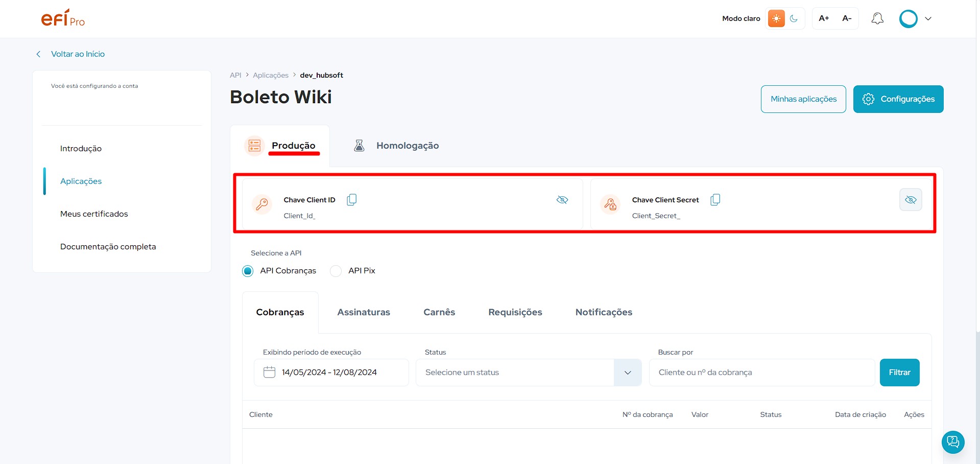
Task: Switch to dark mode moon icon
Action: click(x=794, y=18)
